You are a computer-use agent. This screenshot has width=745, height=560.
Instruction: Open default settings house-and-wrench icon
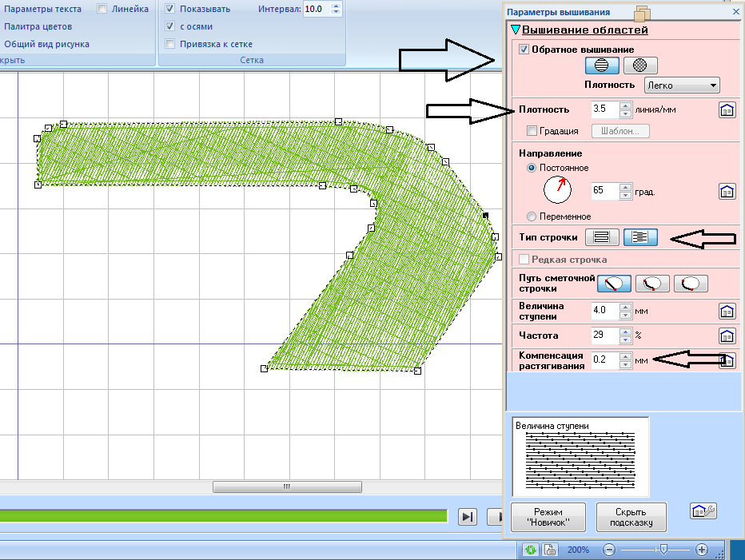703,511
